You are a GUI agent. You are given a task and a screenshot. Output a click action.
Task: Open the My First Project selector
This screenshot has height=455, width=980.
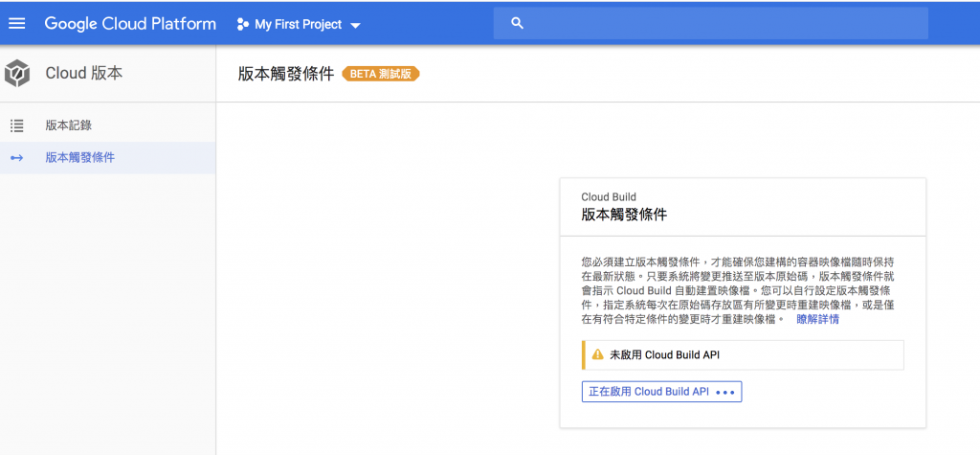tap(299, 24)
